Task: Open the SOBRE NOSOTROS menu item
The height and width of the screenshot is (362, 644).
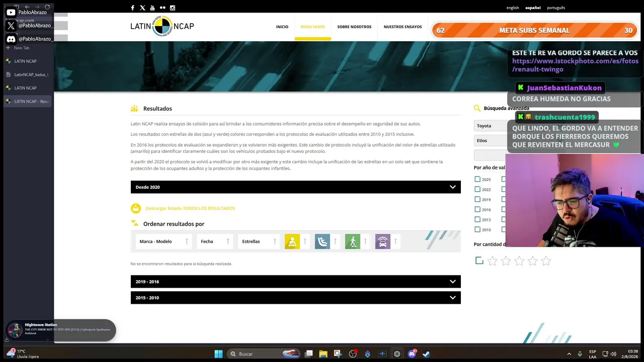Action: click(354, 27)
